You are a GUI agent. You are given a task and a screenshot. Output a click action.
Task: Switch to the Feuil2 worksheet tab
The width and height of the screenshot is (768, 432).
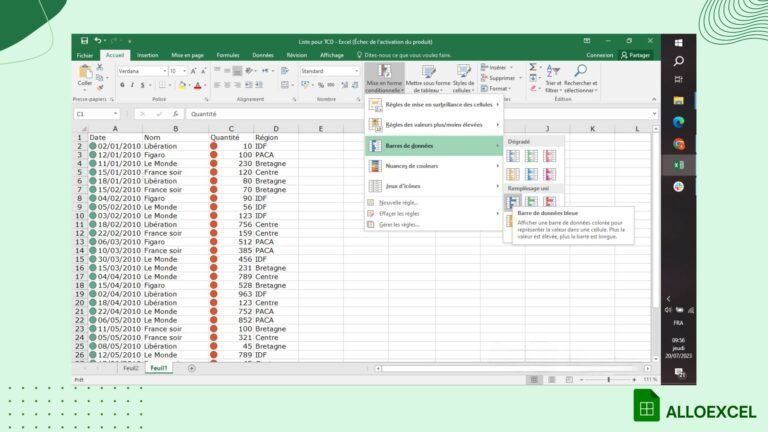(x=130, y=368)
